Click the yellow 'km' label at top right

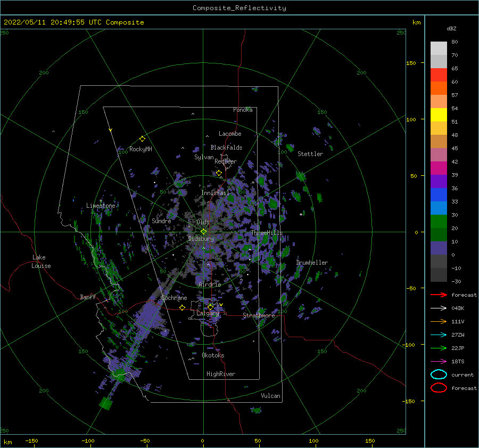coord(416,22)
